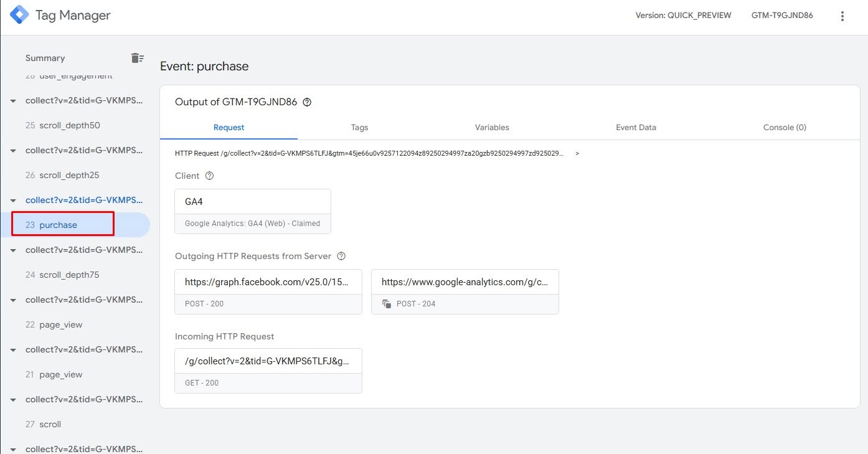The width and height of the screenshot is (868, 454).
Task: Open the google-analytics.com outgoing request card
Action: click(465, 291)
